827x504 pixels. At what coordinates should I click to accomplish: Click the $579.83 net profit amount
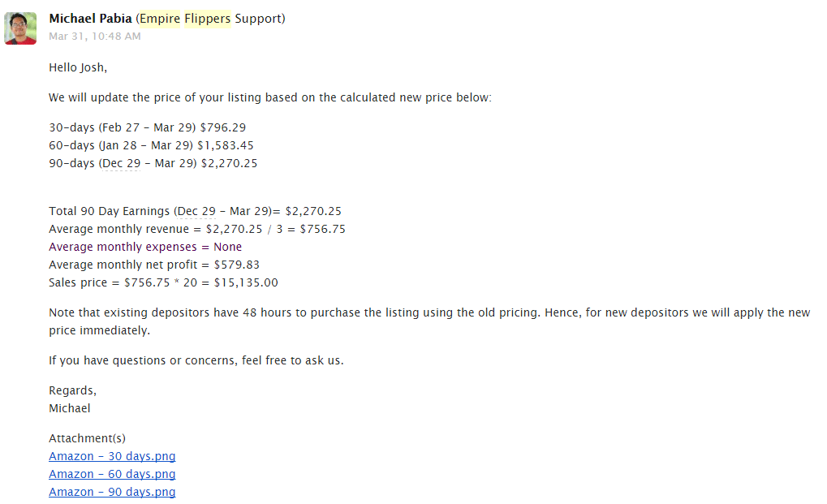[237, 265]
